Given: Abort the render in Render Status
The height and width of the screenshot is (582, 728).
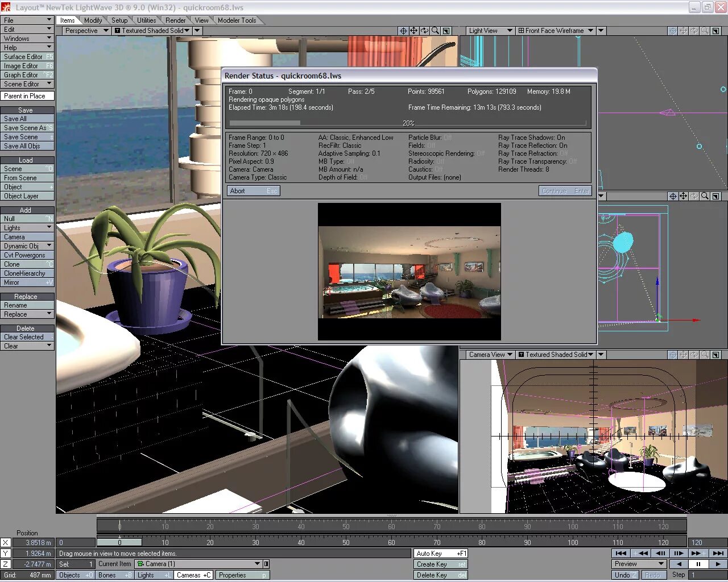Looking at the screenshot, I should pos(254,191).
